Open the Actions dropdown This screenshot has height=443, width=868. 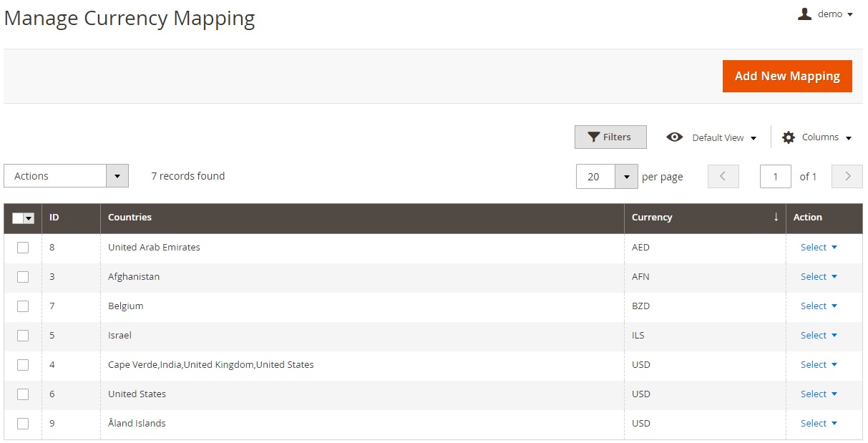[66, 176]
